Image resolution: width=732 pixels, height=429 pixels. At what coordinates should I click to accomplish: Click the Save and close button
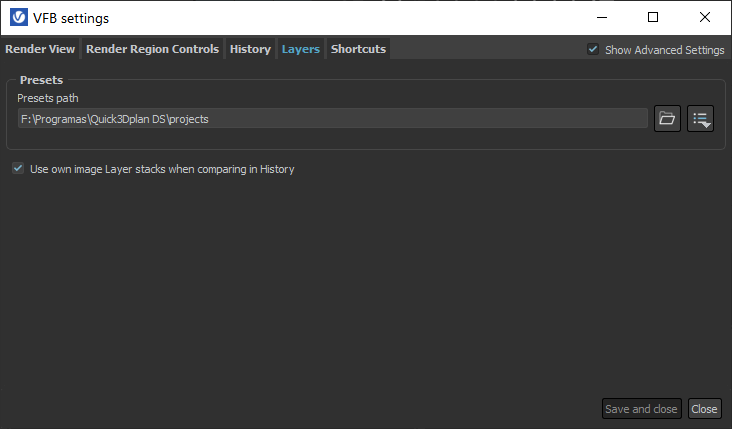pyautogui.click(x=641, y=409)
